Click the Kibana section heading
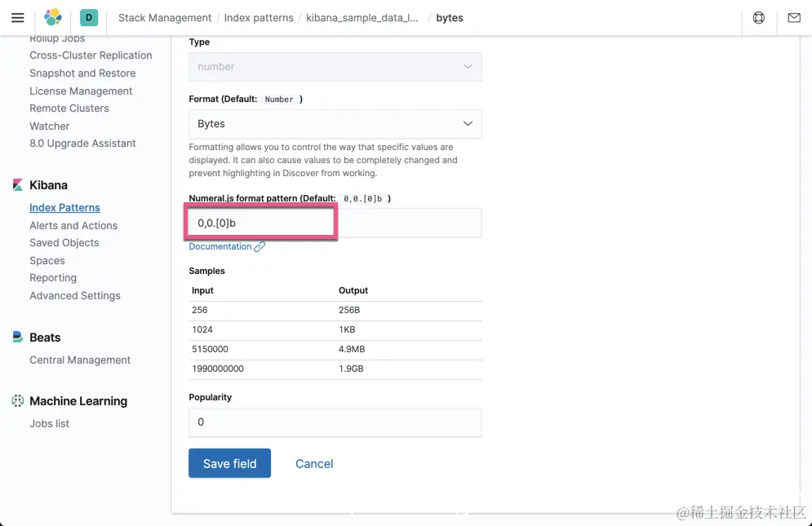Screen dimensions: 812x526 click(x=48, y=185)
